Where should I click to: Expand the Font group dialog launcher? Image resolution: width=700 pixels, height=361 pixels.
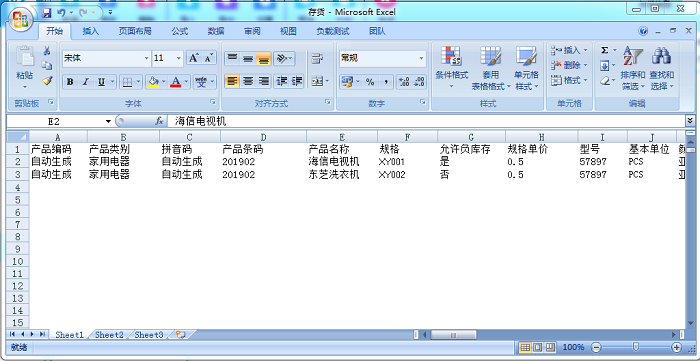(212, 103)
